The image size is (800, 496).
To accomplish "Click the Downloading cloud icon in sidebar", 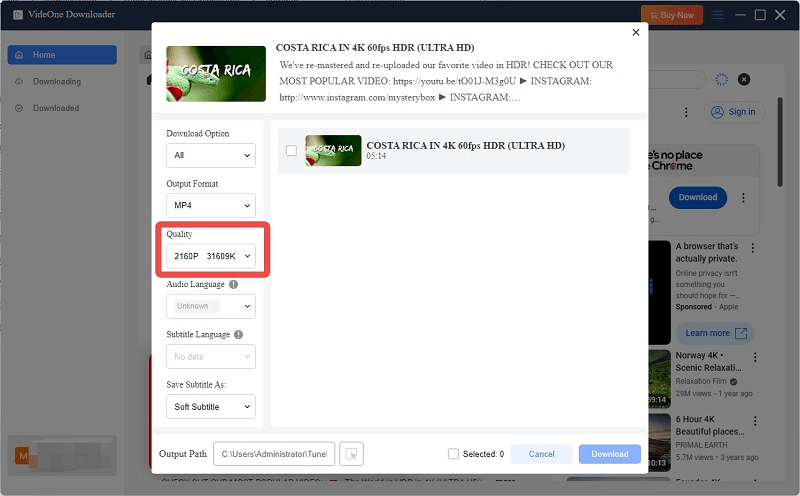I will click(21, 82).
